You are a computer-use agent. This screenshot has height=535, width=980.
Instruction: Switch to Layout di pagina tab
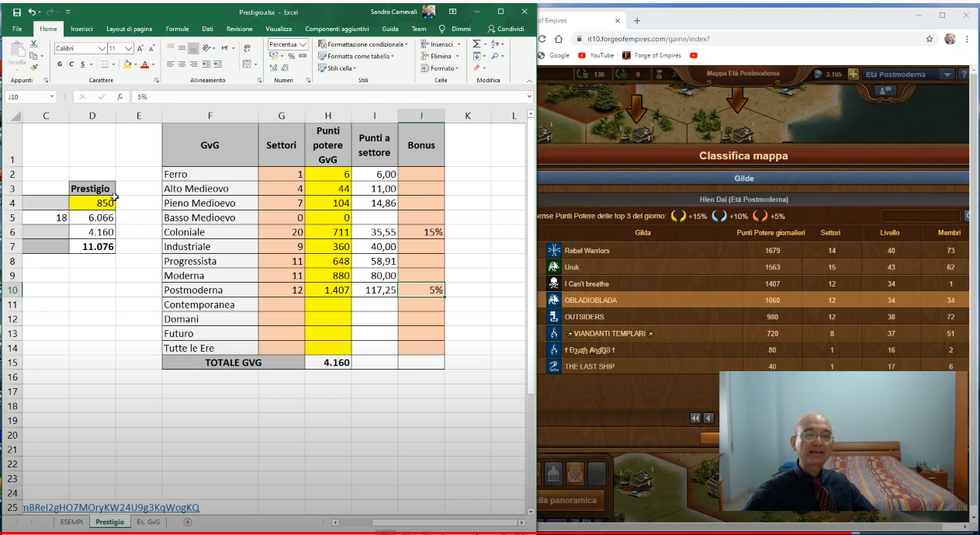pos(129,29)
